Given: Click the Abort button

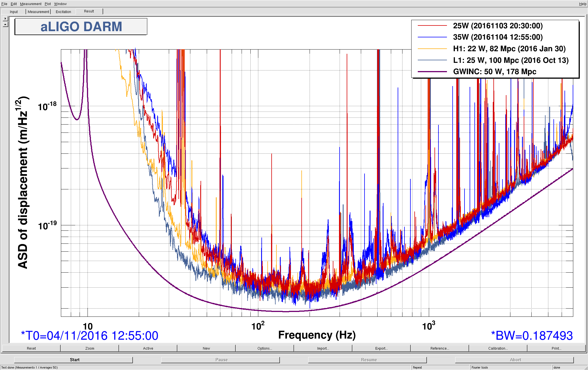Looking at the screenshot, I should [514, 360].
